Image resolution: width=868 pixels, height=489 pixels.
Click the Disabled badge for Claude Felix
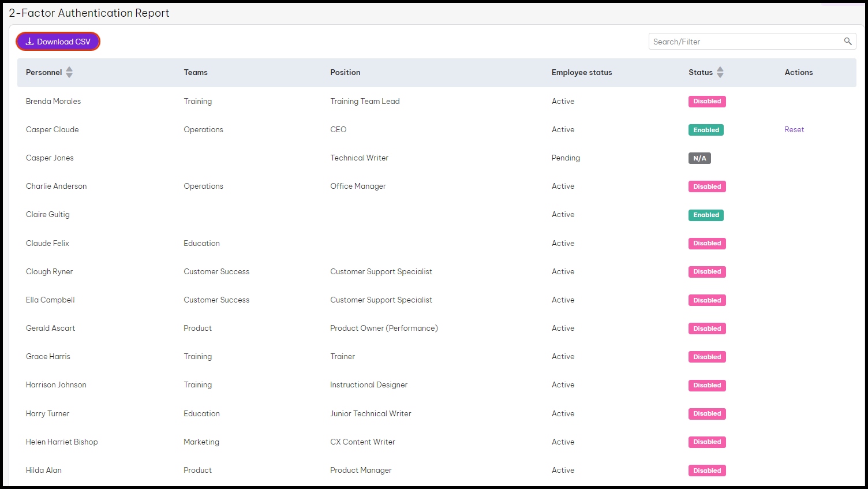707,244
